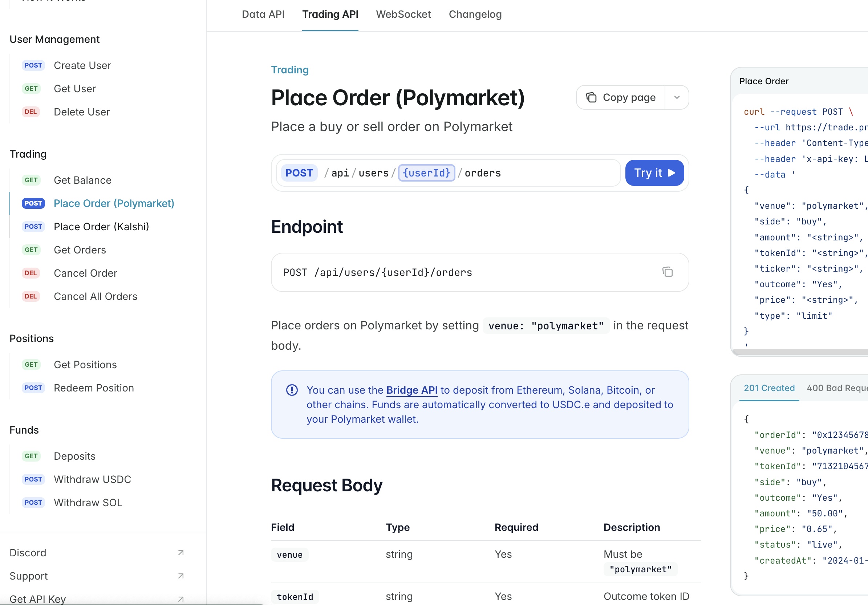Open Get Balance from the Trading section

coord(82,180)
